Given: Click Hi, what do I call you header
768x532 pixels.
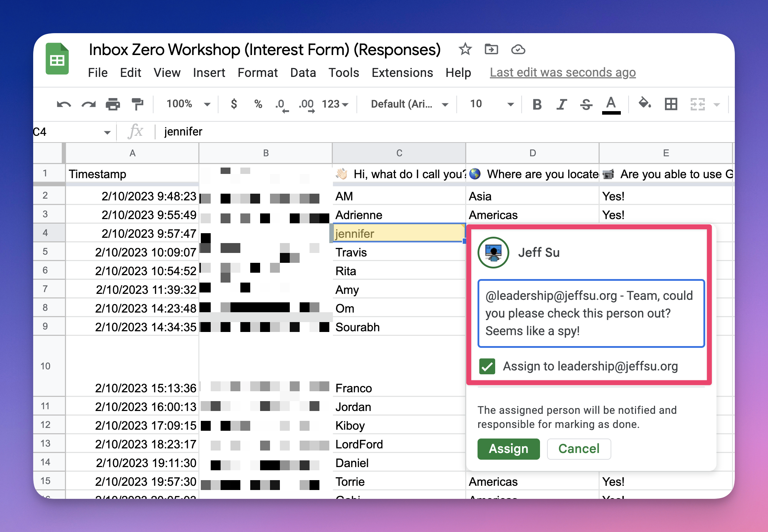Looking at the screenshot, I should tap(399, 174).
